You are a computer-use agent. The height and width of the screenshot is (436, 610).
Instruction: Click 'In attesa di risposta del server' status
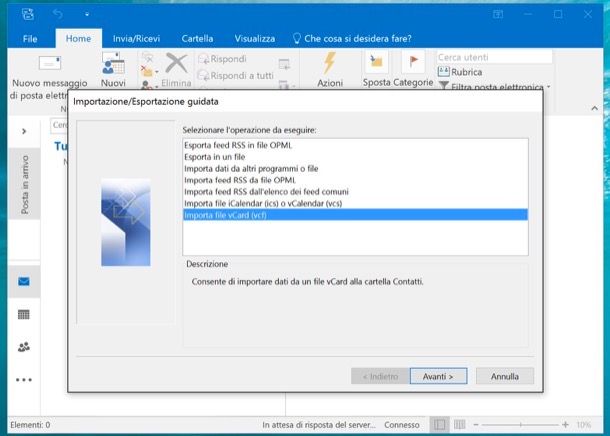tap(319, 425)
